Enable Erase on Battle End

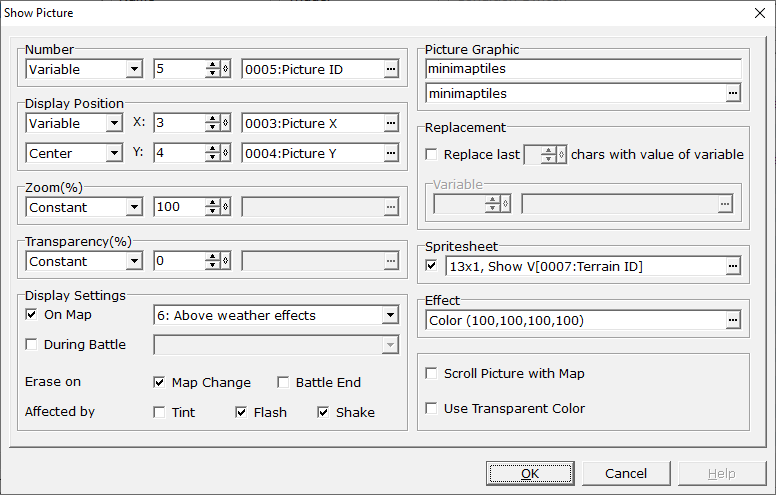pyautogui.click(x=283, y=382)
